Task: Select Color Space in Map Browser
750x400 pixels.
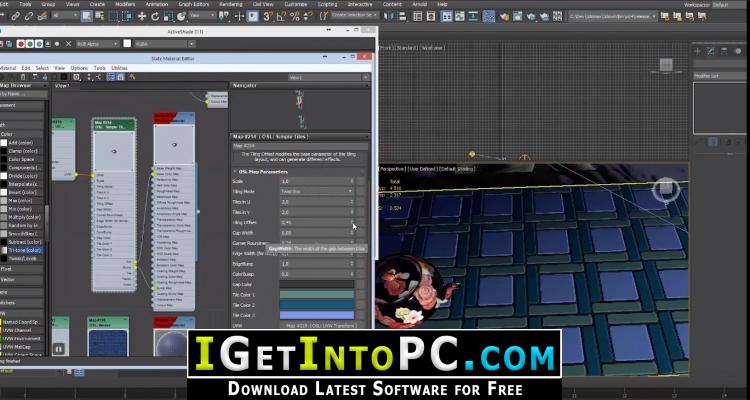Action: pyautogui.click(x=22, y=159)
